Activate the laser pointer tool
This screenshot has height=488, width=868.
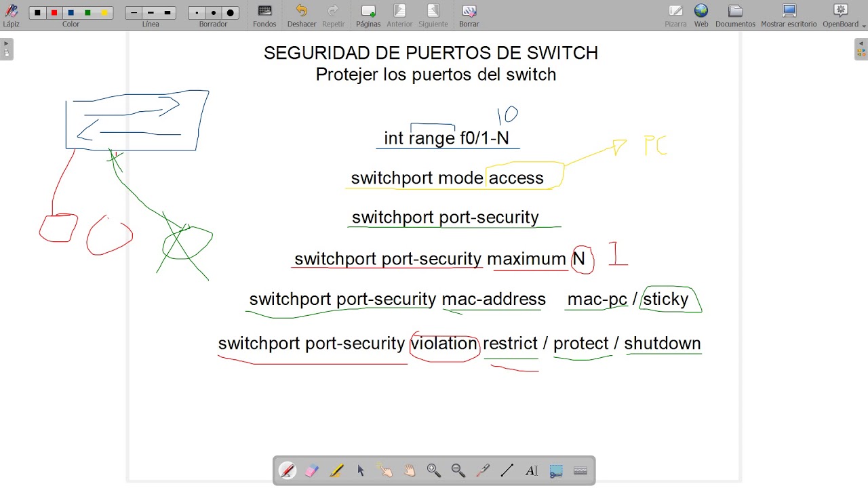[x=483, y=470]
